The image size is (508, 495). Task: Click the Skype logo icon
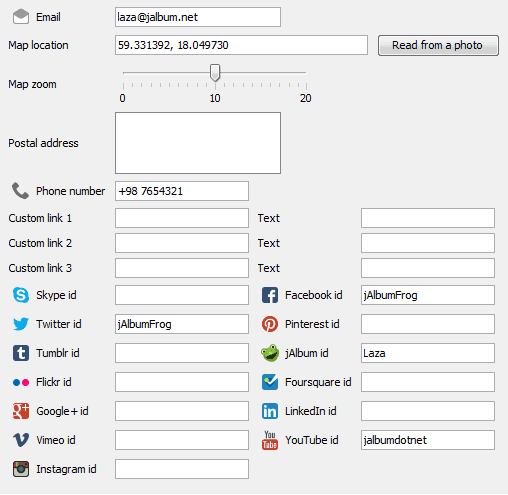pos(21,295)
